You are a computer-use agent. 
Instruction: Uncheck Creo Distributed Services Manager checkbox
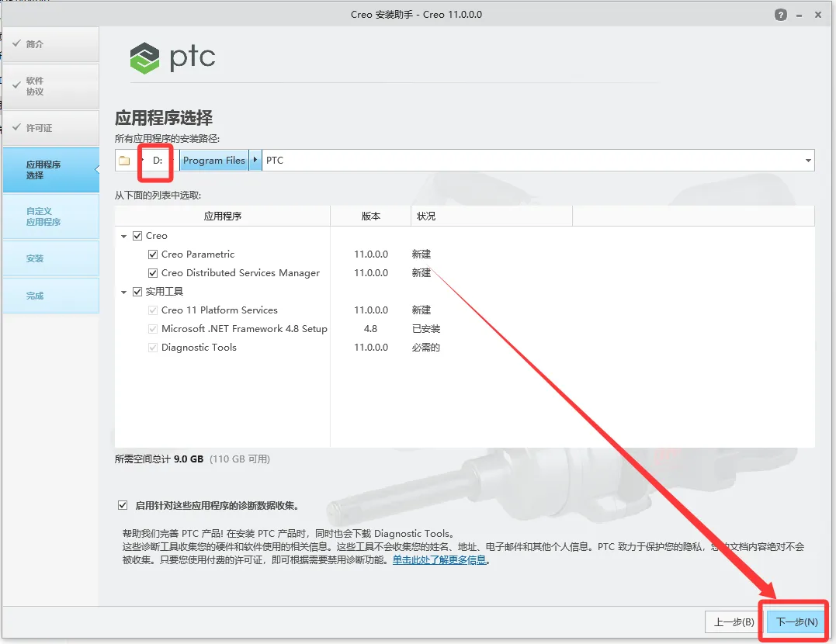tap(153, 273)
